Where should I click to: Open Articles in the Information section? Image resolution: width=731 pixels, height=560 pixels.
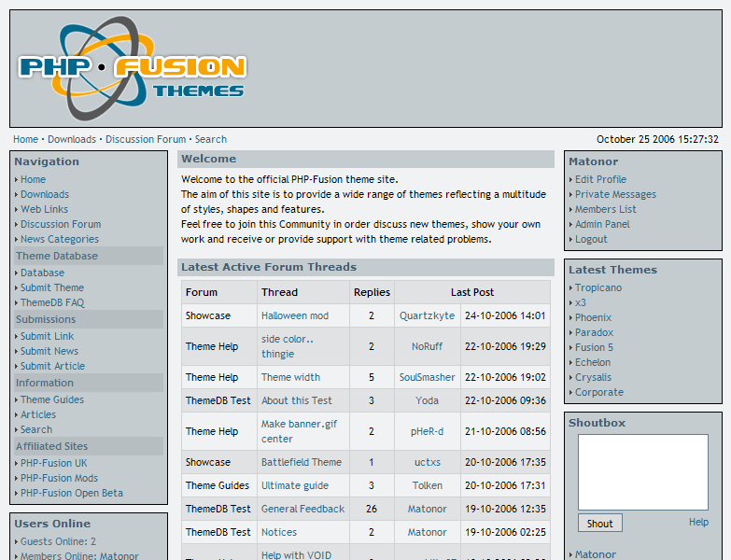point(38,414)
